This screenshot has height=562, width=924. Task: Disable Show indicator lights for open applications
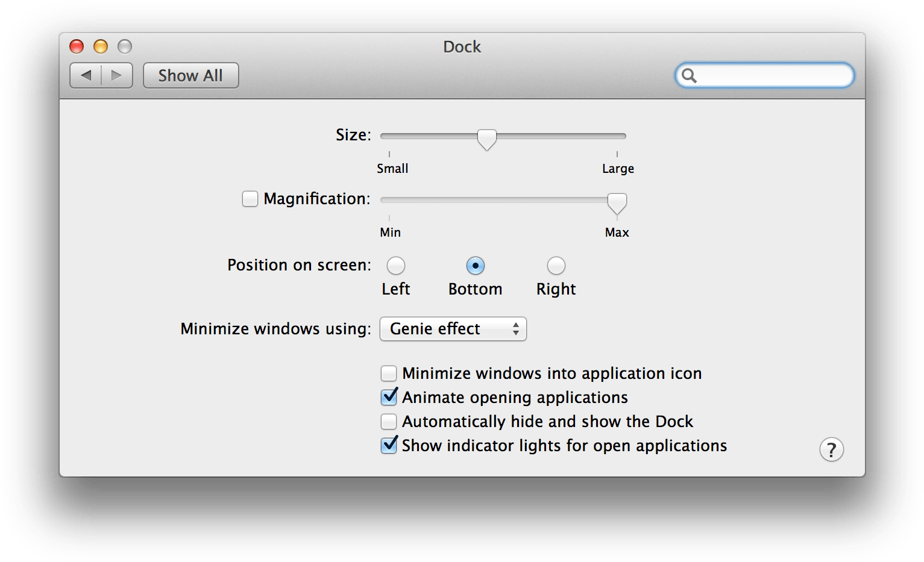click(x=388, y=445)
